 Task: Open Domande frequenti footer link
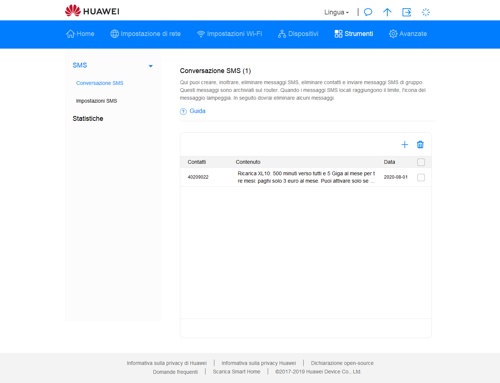[x=175, y=372]
